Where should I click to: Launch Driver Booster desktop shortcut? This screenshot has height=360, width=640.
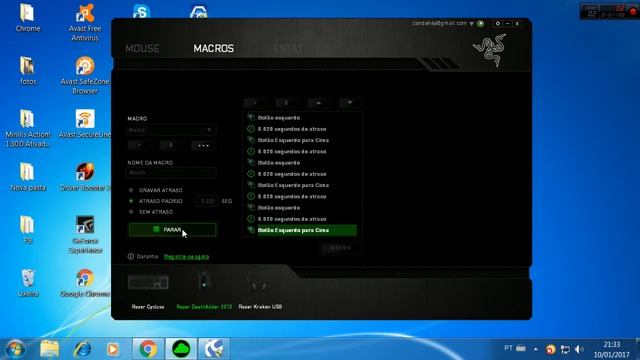click(x=84, y=177)
